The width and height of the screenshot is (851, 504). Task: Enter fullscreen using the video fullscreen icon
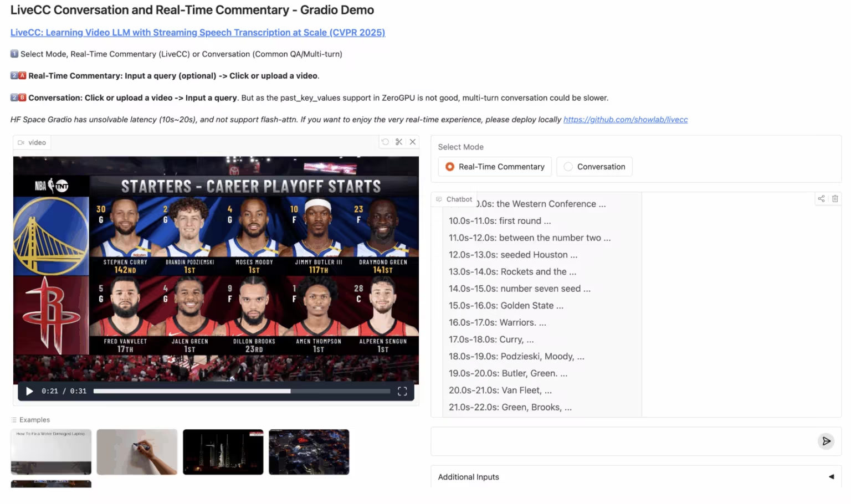coord(402,391)
